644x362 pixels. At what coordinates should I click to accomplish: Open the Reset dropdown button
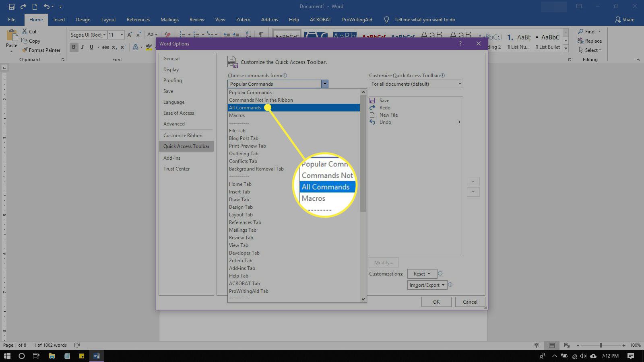[422, 274]
